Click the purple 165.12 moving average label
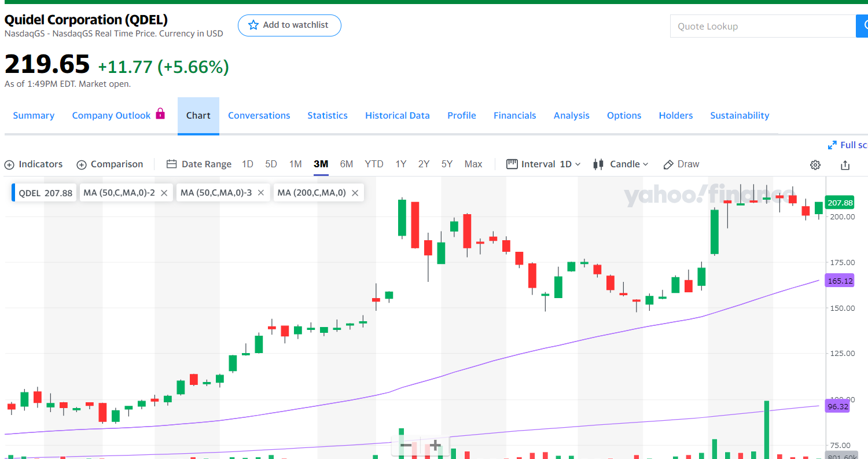868x459 pixels. (841, 281)
